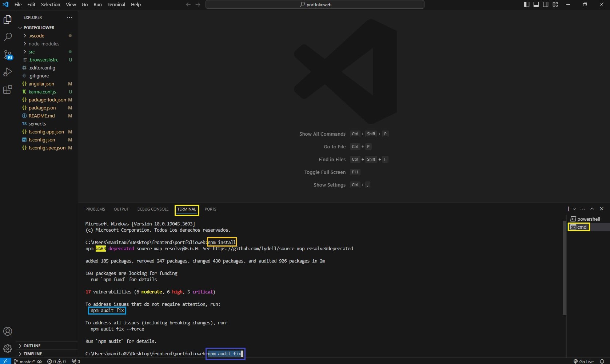
Task: Open the Terminal menu
Action: 116,4
